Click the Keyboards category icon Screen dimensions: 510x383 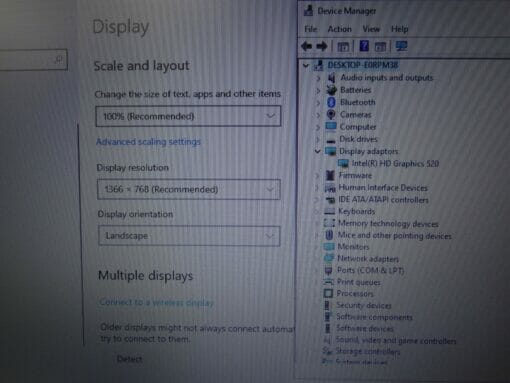click(329, 212)
